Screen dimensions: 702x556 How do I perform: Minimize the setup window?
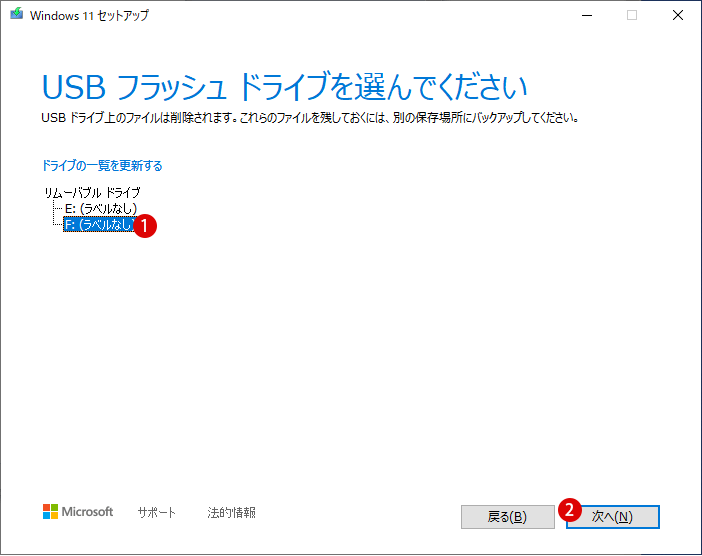(587, 15)
